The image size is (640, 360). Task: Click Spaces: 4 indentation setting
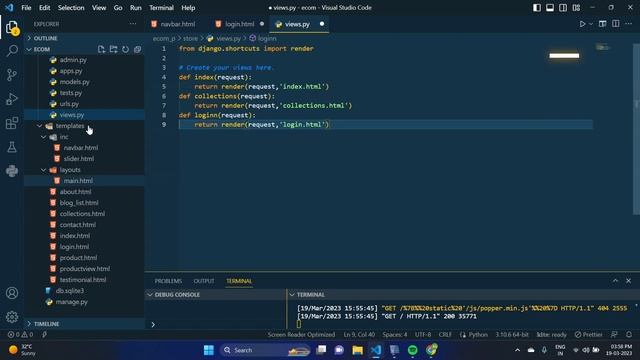point(395,335)
